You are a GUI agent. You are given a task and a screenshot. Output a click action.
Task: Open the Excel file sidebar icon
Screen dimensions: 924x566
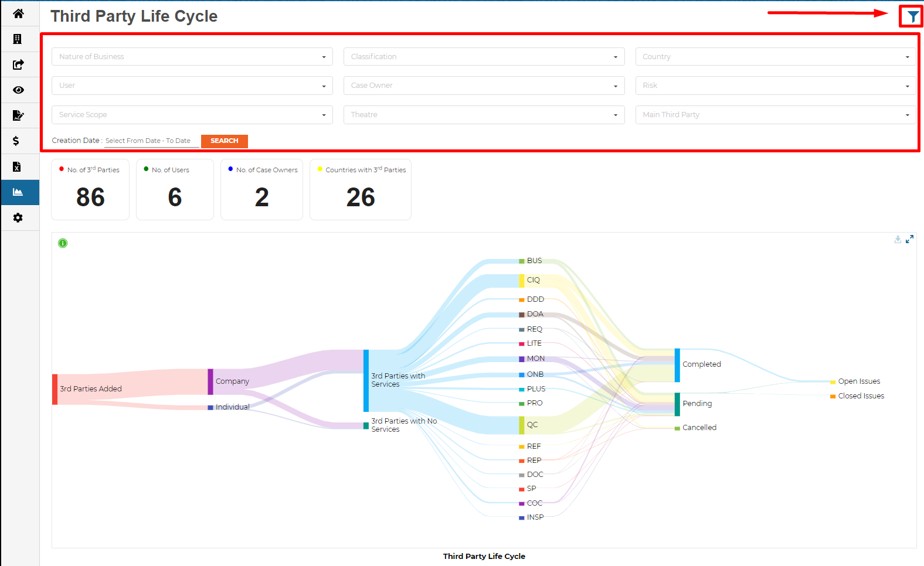[x=17, y=167]
